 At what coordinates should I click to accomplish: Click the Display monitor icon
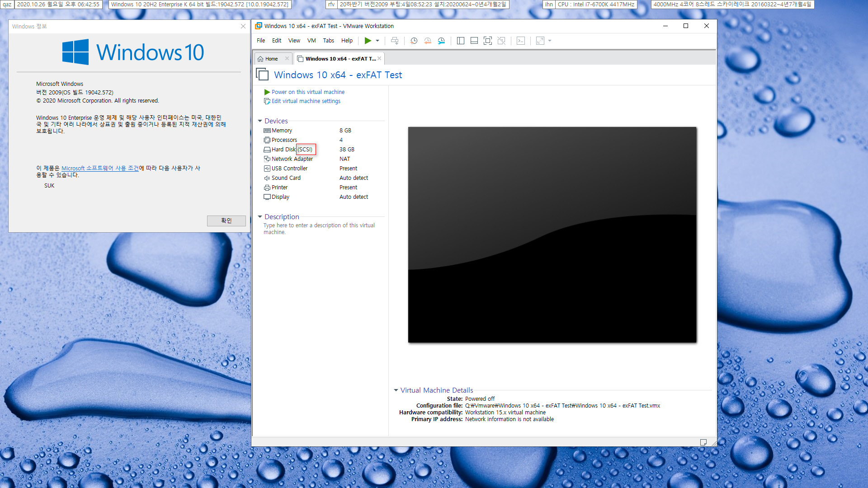(267, 197)
